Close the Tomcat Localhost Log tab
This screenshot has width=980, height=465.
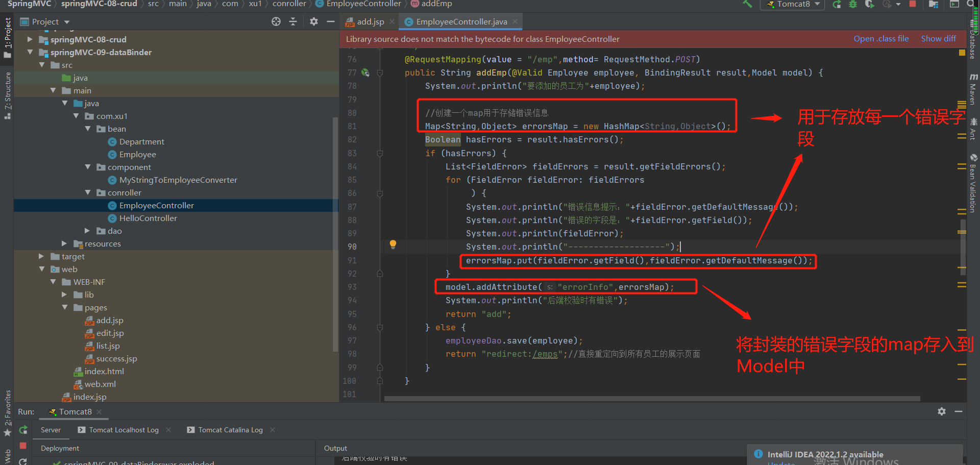(x=168, y=430)
